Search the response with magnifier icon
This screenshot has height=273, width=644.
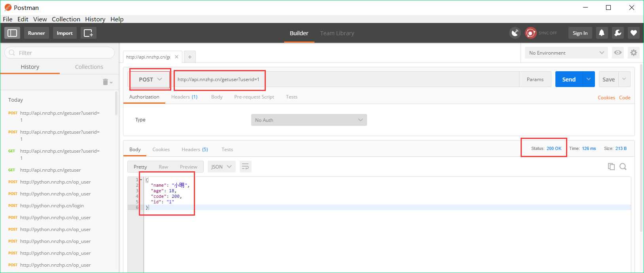(x=623, y=167)
